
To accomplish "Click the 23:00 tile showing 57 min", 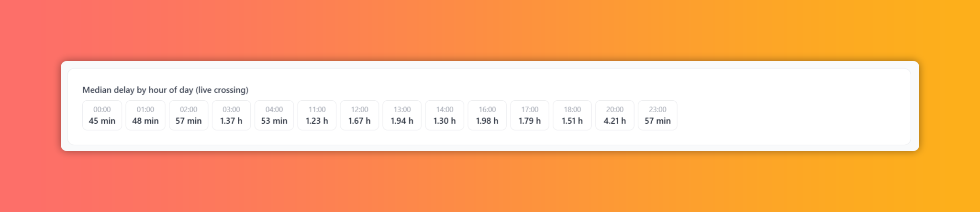I will (x=657, y=115).
